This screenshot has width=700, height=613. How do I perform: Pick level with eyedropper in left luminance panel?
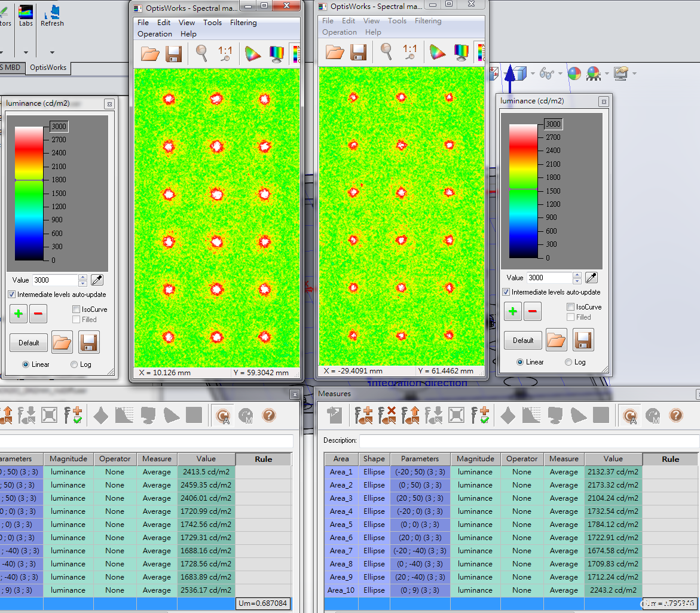[x=97, y=280]
